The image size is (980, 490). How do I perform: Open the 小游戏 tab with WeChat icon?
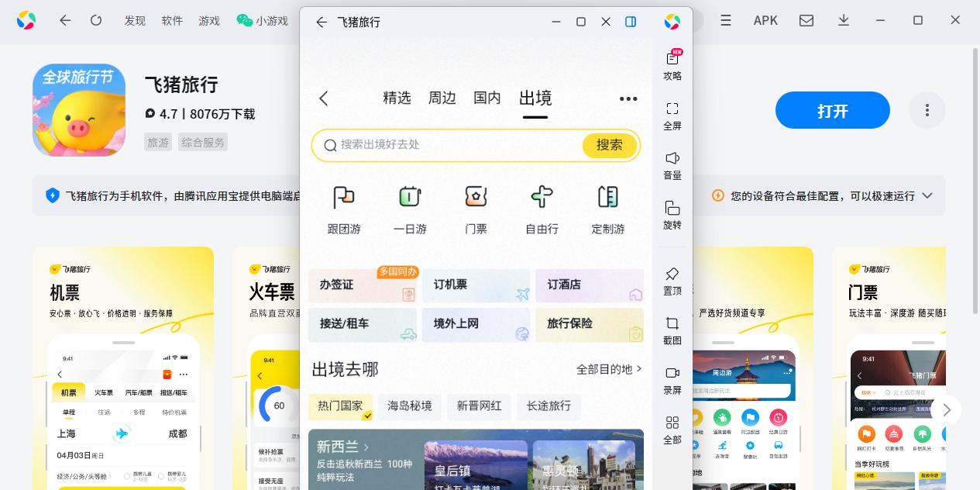pyautogui.click(x=263, y=21)
